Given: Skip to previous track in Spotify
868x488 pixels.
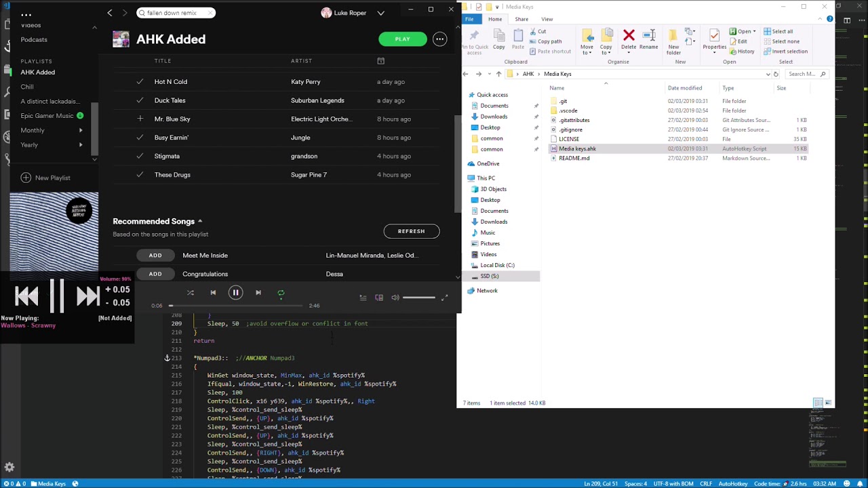Looking at the screenshot, I should pos(213,293).
